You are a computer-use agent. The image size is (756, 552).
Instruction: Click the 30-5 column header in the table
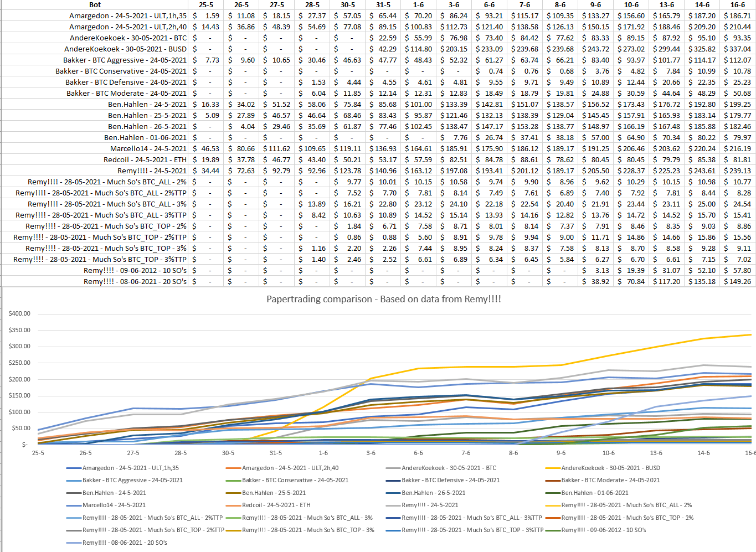348,5
